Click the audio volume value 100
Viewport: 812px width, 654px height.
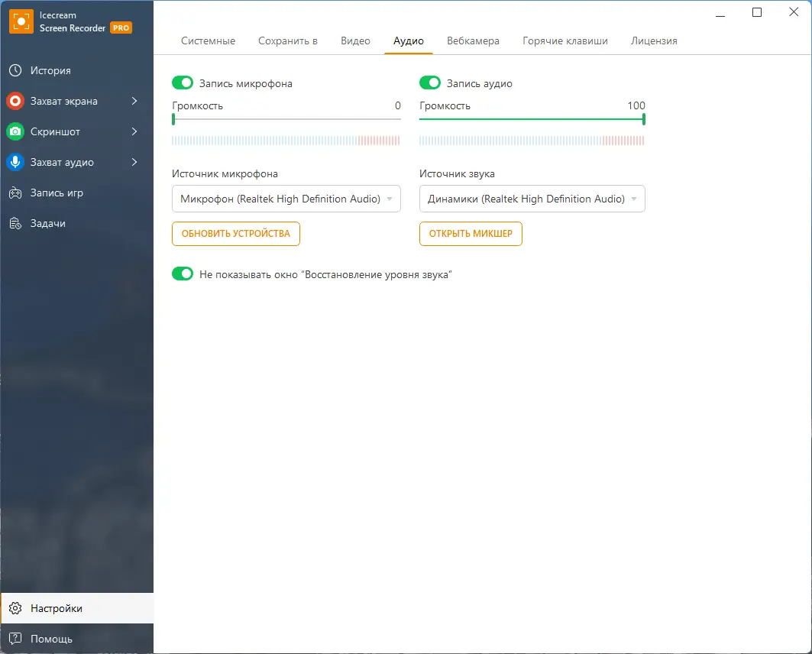point(636,105)
